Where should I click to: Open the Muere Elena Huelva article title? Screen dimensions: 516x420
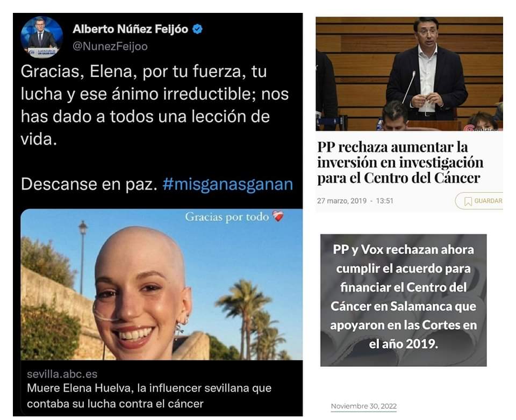(x=149, y=396)
